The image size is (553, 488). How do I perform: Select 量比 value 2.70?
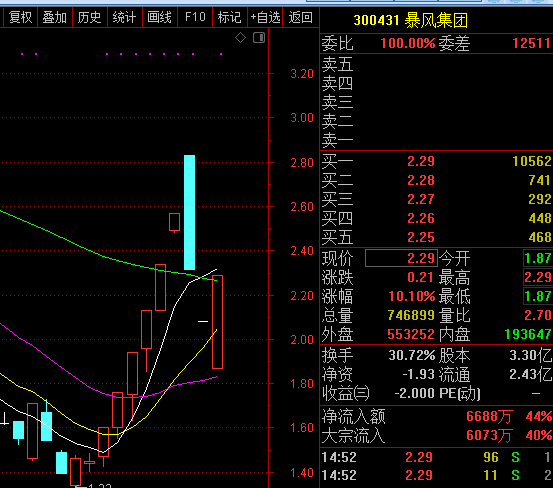click(537, 315)
